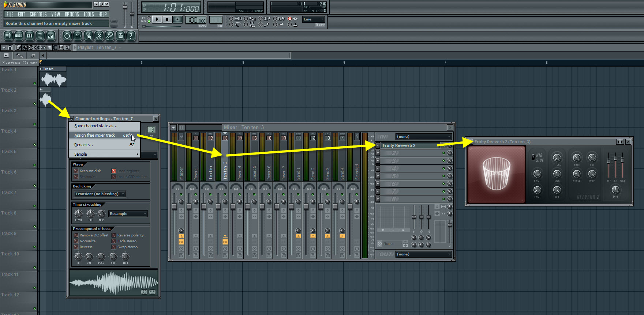Image resolution: width=644 pixels, height=315 pixels.
Task: Choose Rename... in channel menu
Action: 105,145
